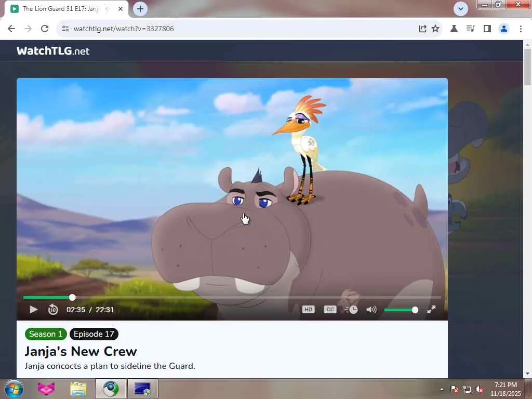Bookmark this page with star
532x399 pixels.
click(x=435, y=29)
